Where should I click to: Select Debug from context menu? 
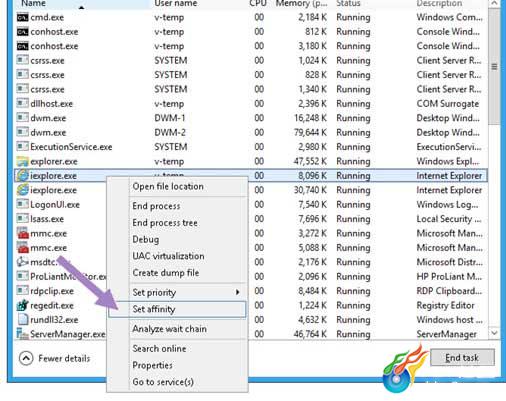pyautogui.click(x=146, y=239)
